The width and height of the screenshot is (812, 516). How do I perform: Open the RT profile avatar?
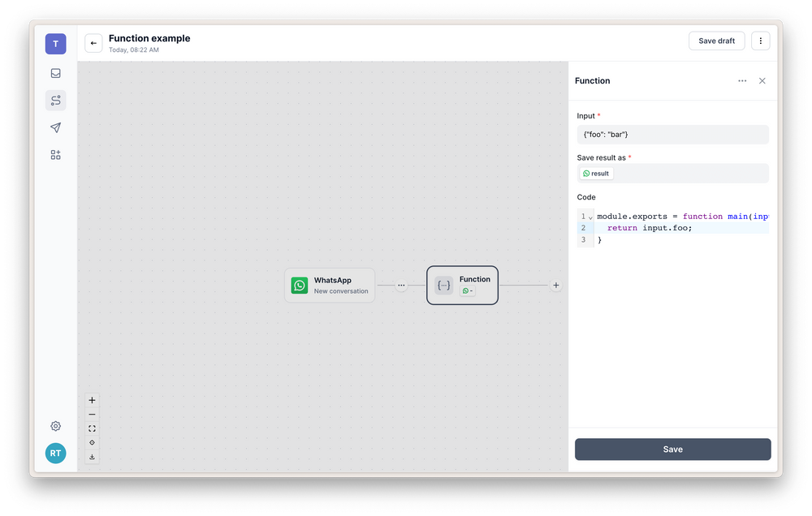coord(55,453)
